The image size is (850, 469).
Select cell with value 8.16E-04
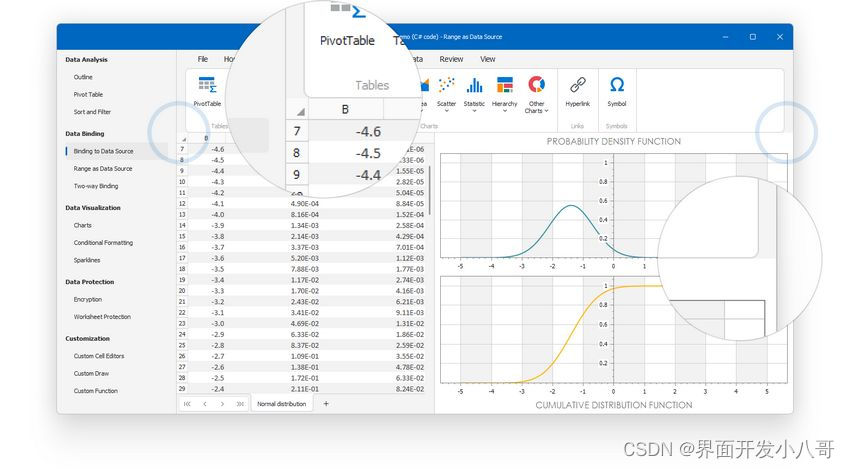[305, 215]
